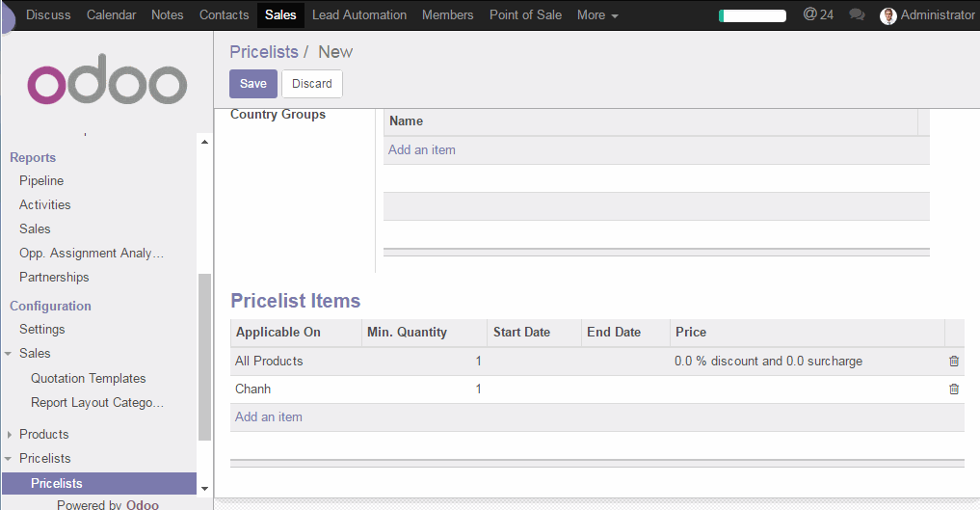Viewport: 980px width, 510px height.
Task: Open the More dropdown menu
Action: [596, 14]
